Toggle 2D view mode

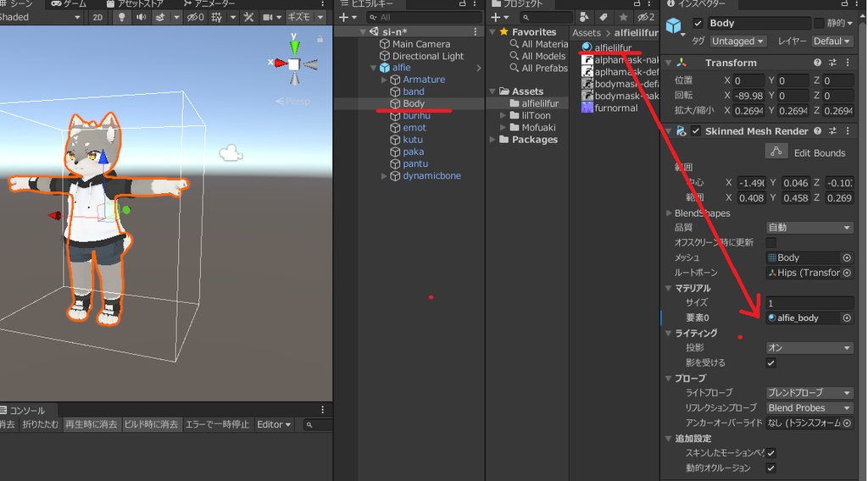[97, 17]
